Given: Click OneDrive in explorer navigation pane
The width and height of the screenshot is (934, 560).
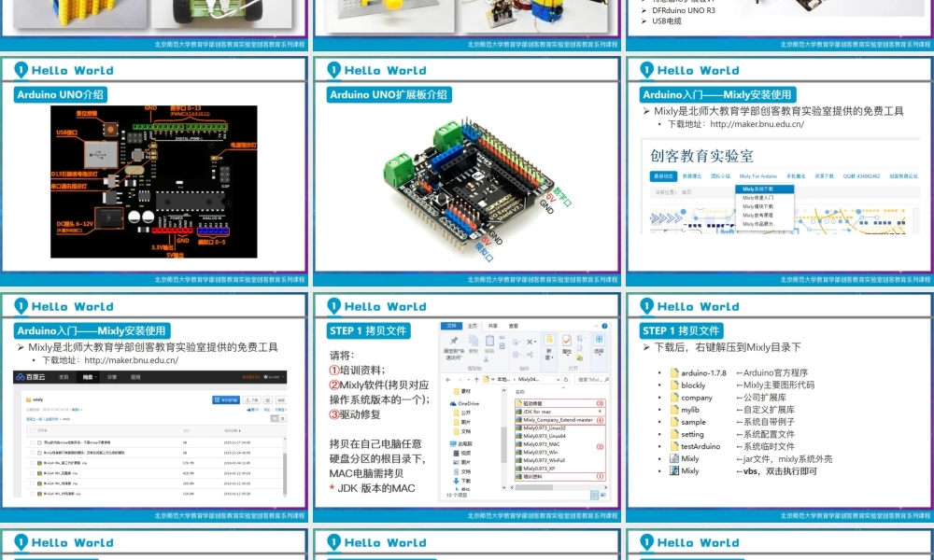Looking at the screenshot, I should pos(464,403).
